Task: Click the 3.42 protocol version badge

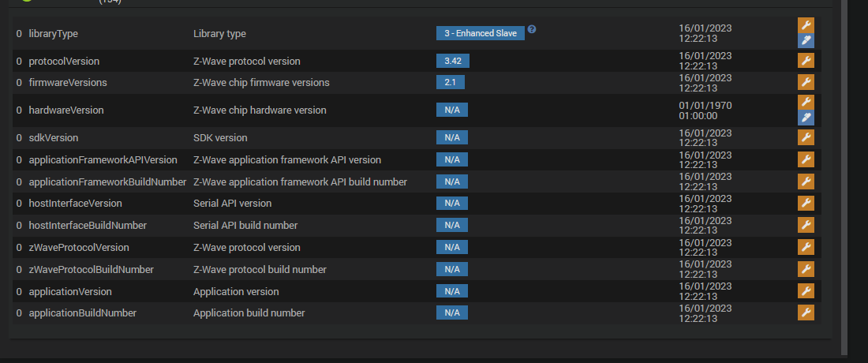Action: pyautogui.click(x=452, y=61)
